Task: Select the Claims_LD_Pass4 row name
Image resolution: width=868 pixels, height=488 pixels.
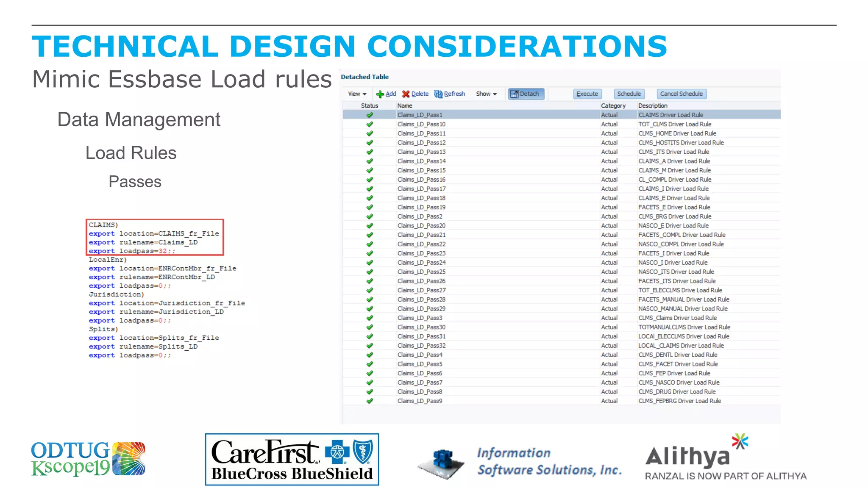Action: (420, 355)
